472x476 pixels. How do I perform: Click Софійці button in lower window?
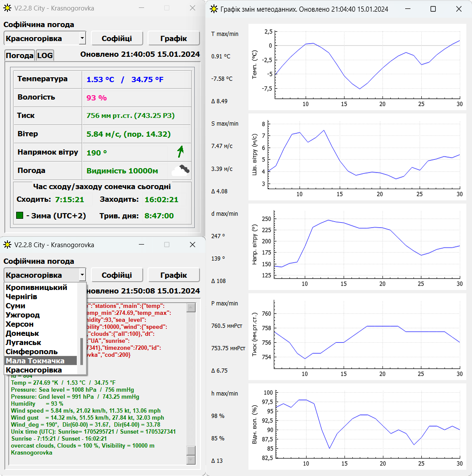click(117, 275)
